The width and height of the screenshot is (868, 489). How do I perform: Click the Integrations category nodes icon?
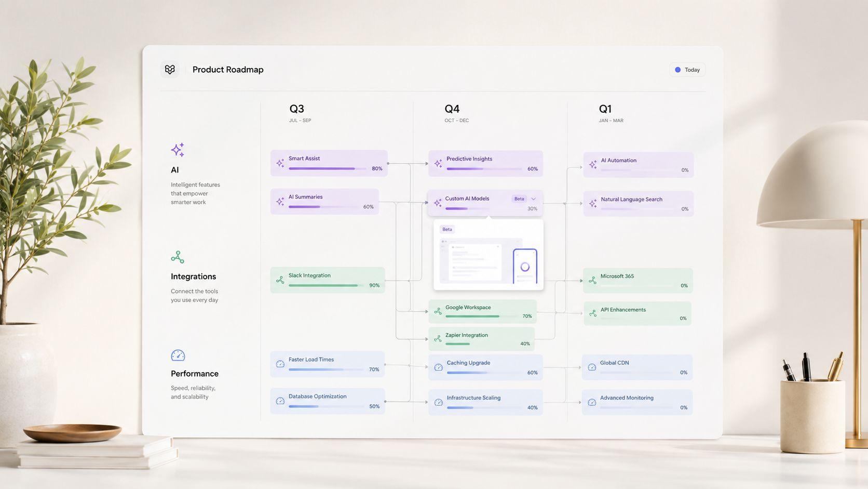pos(178,257)
